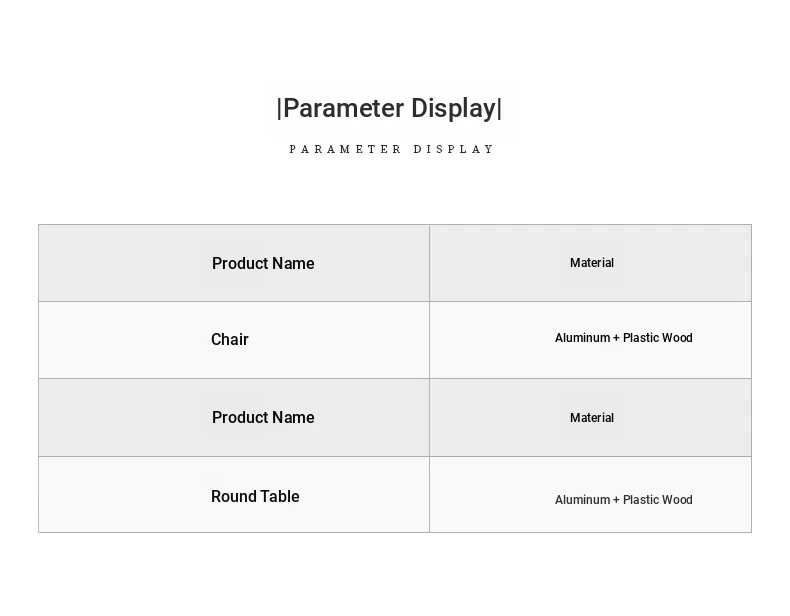Select "Material" label in the third row
This screenshot has height=616, width=790.
pos(592,418)
